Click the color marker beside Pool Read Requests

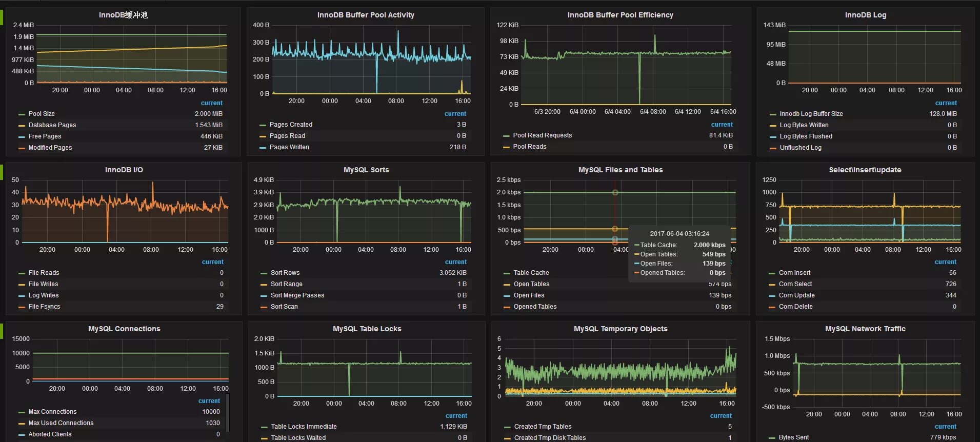pos(506,136)
